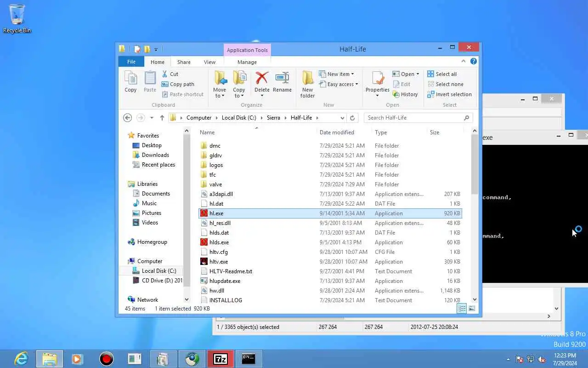Expand the Open button dropdown
588x368 pixels.
[x=418, y=74]
